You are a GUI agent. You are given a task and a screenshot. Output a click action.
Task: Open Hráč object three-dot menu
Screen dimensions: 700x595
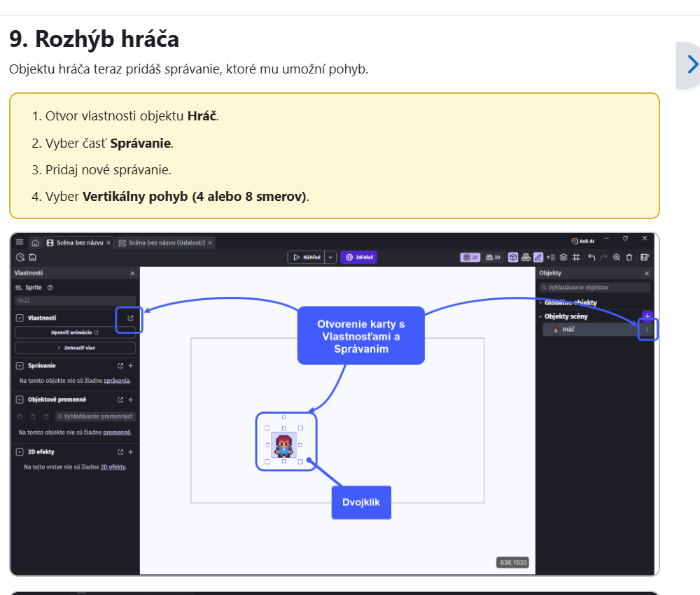(647, 330)
